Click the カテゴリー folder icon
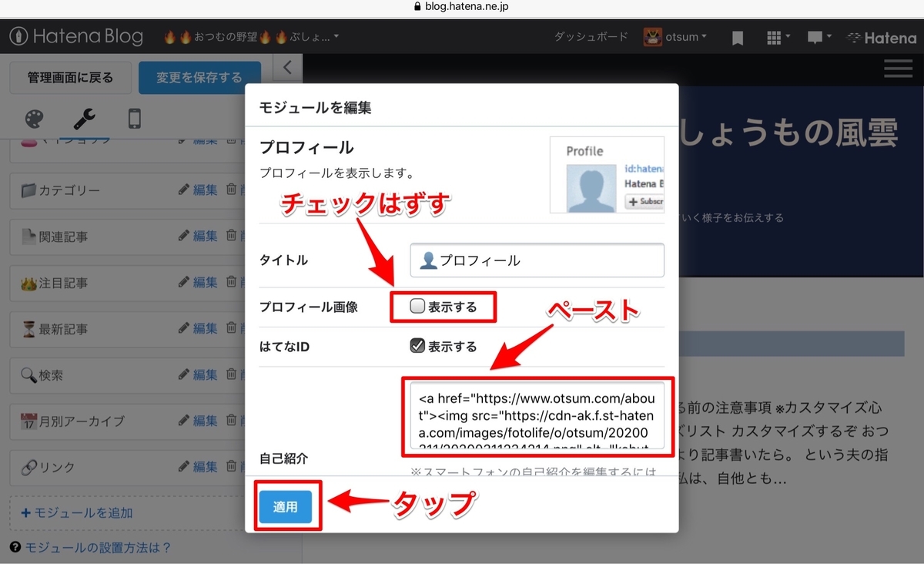924x564 pixels. point(28,190)
